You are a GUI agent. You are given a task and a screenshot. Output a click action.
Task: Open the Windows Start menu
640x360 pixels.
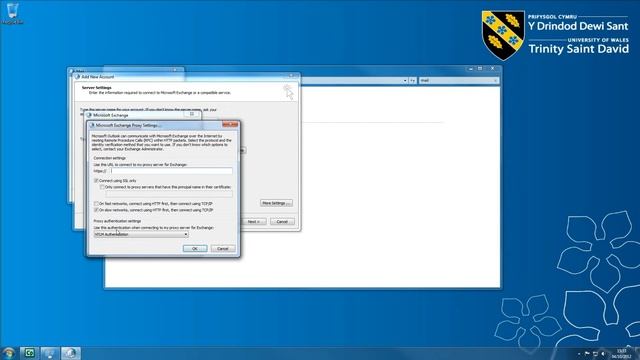[8, 353]
